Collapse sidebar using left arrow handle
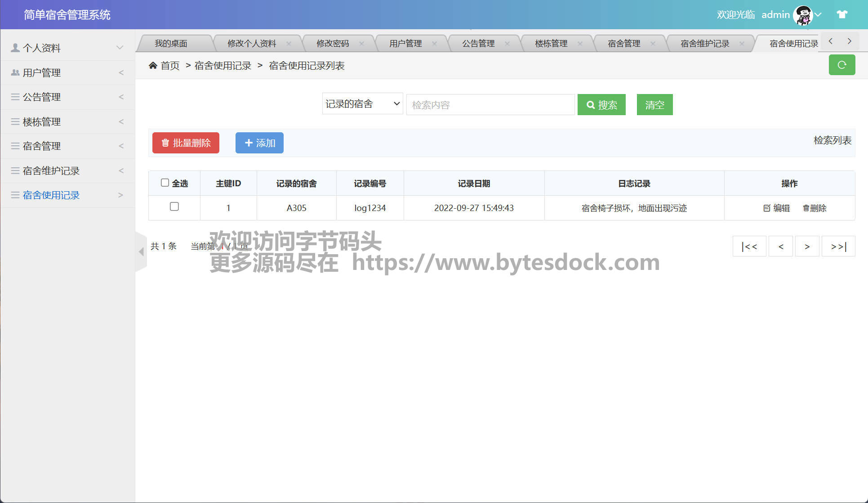The image size is (868, 503). coord(141,251)
